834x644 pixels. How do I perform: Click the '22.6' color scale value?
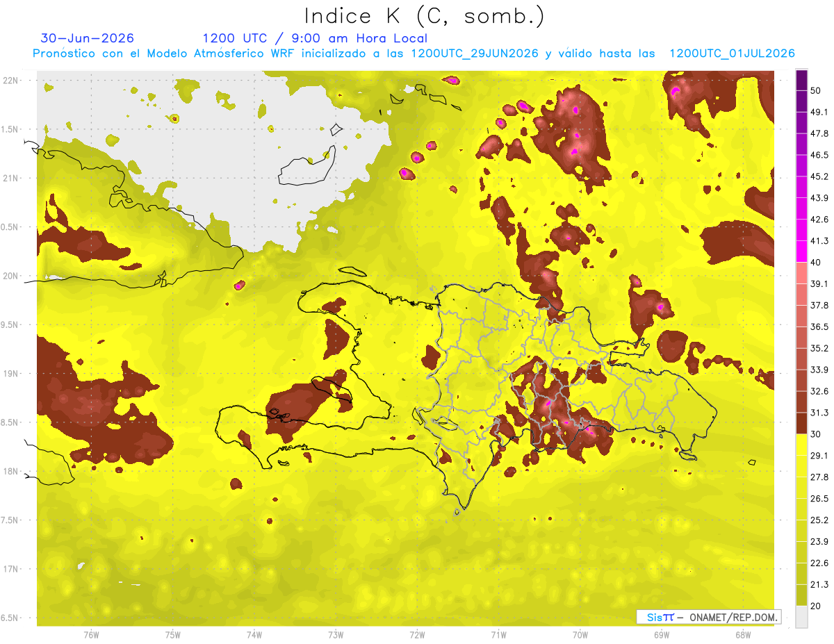click(x=819, y=563)
